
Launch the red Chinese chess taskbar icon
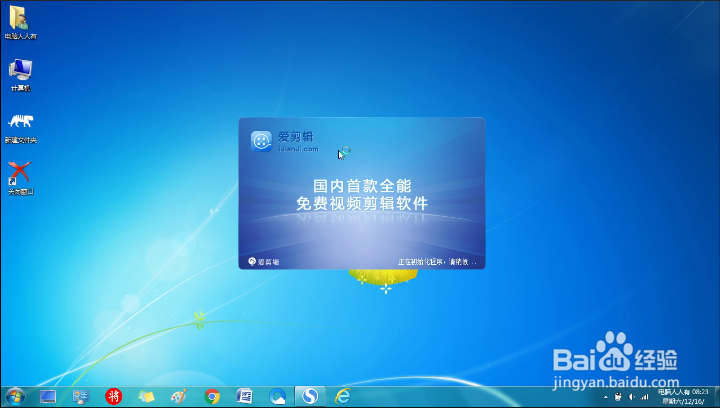pos(113,397)
